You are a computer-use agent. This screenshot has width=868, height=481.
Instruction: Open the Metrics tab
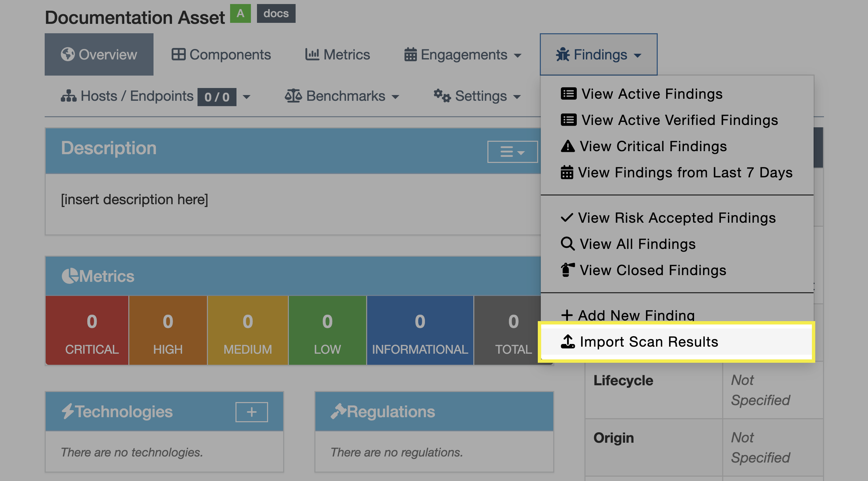click(x=337, y=54)
